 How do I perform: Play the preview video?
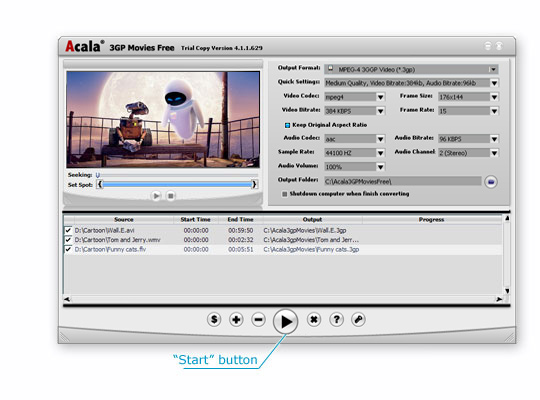click(x=156, y=196)
